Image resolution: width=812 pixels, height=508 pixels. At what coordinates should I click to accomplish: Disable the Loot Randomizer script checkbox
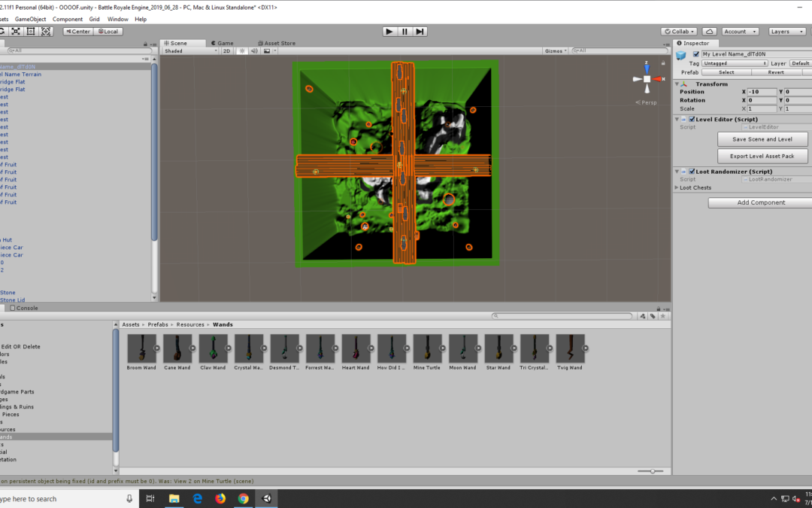click(x=692, y=172)
